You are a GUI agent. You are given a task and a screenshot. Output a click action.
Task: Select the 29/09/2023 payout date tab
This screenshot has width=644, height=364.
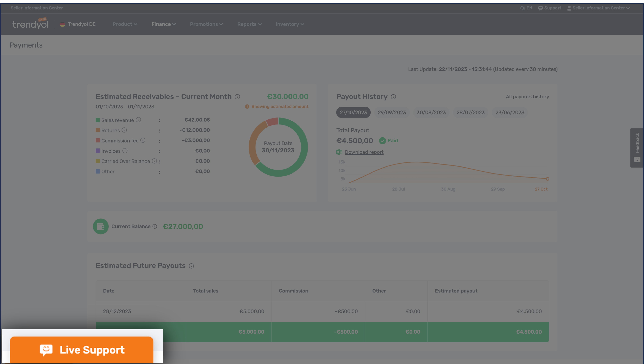point(392,113)
